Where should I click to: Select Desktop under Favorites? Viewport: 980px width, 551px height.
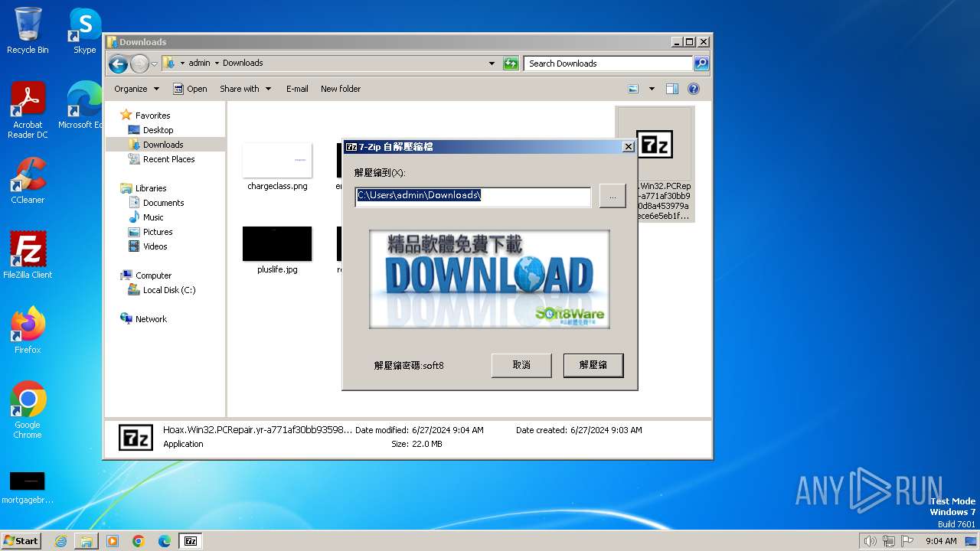[158, 130]
